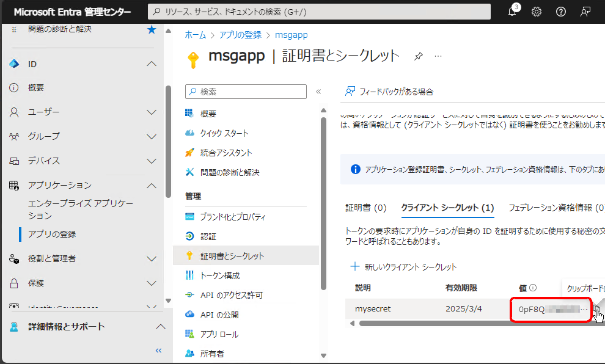605x364 pixels.
Task: Switch to the 証明書 (0) tab
Action: click(x=366, y=208)
